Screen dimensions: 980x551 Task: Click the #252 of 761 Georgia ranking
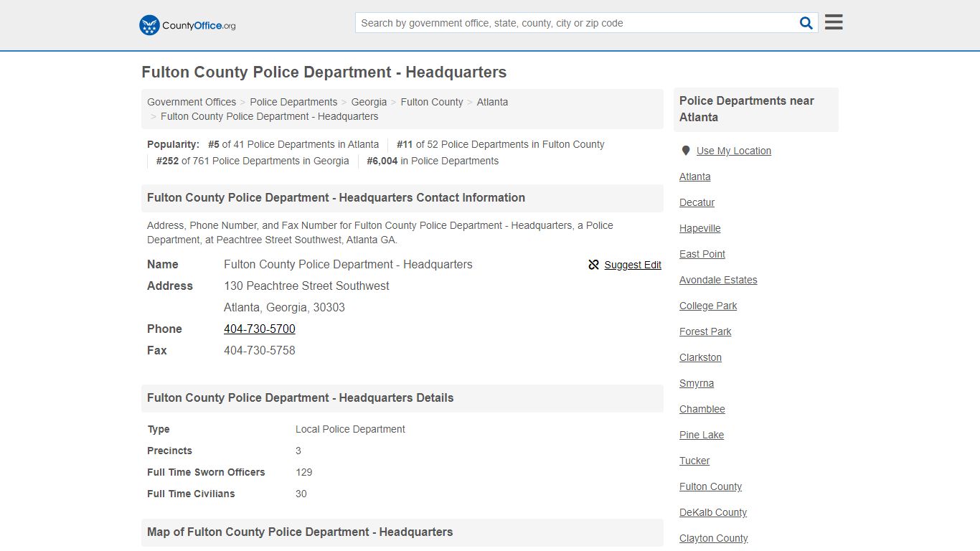tap(253, 161)
